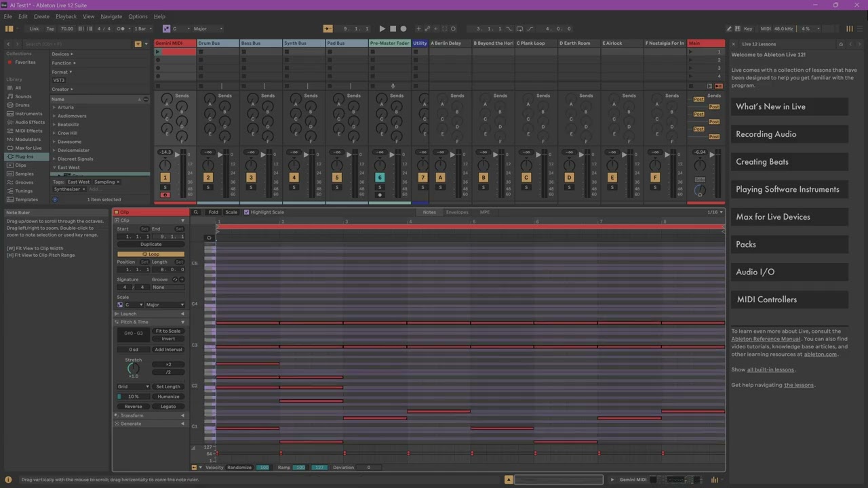
Task: Stop playback with the transport Stop button
Action: point(393,28)
